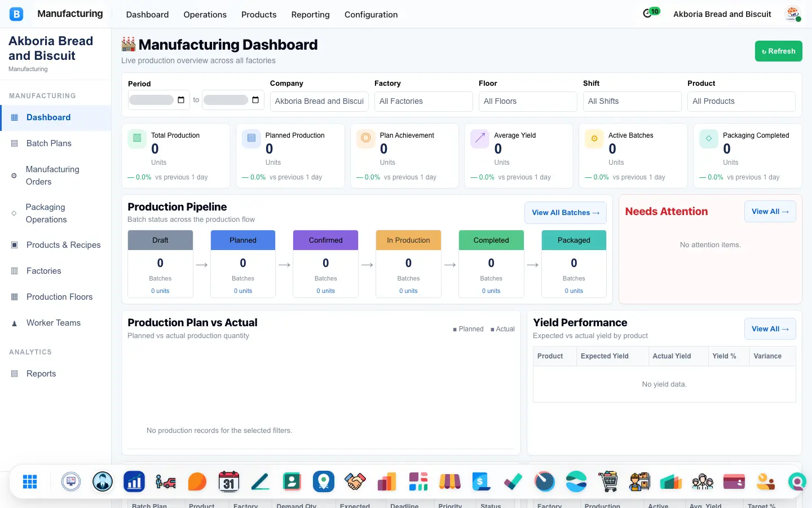
Task: Open the Configuration menu
Action: [371, 15]
